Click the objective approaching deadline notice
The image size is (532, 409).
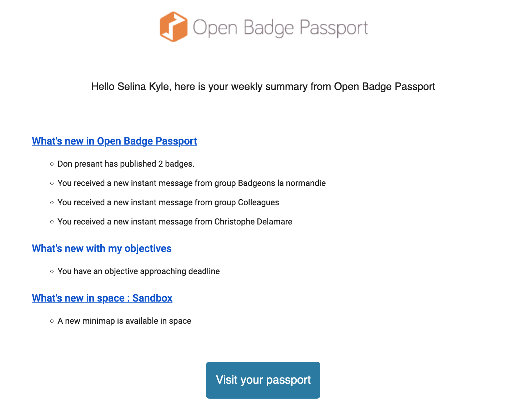139,271
